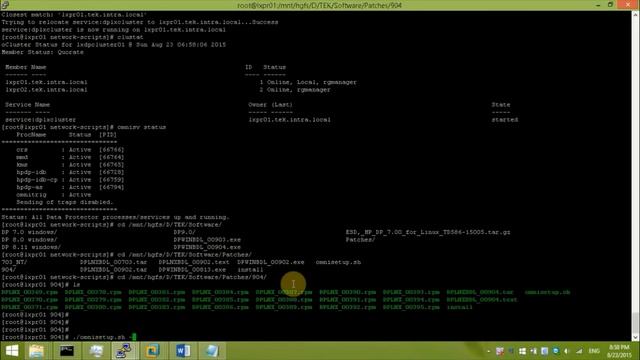Click the "omnisv status" command text
The width and height of the screenshot is (640, 360).
tap(141, 127)
